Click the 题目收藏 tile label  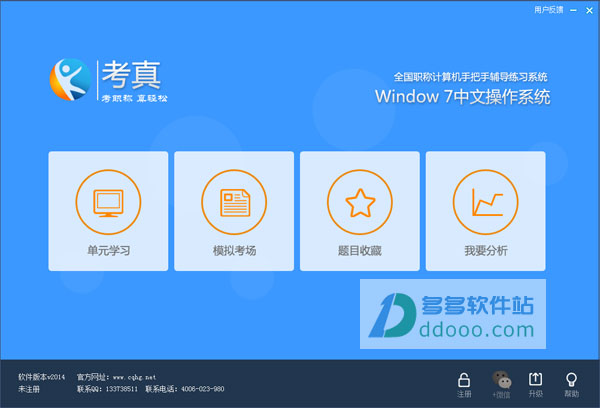pyautogui.click(x=360, y=250)
